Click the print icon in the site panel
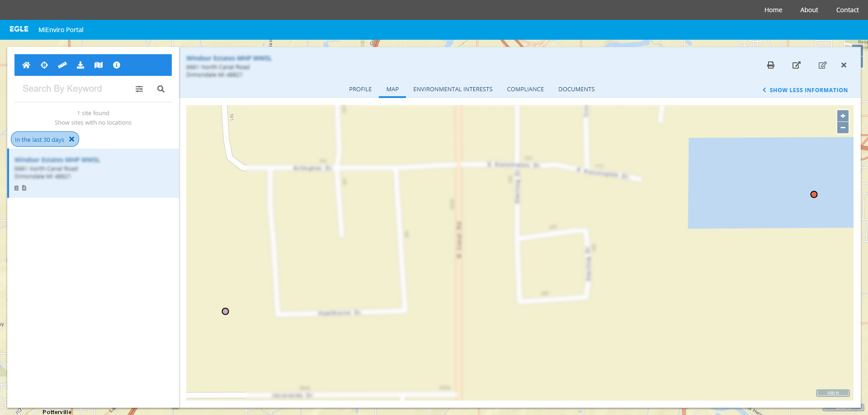The image size is (868, 415). click(x=771, y=65)
